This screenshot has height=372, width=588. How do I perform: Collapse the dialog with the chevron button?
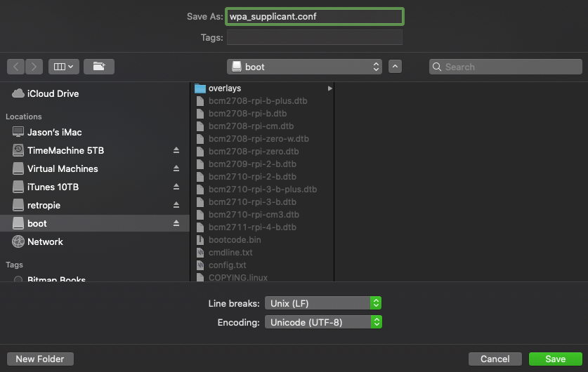point(395,67)
